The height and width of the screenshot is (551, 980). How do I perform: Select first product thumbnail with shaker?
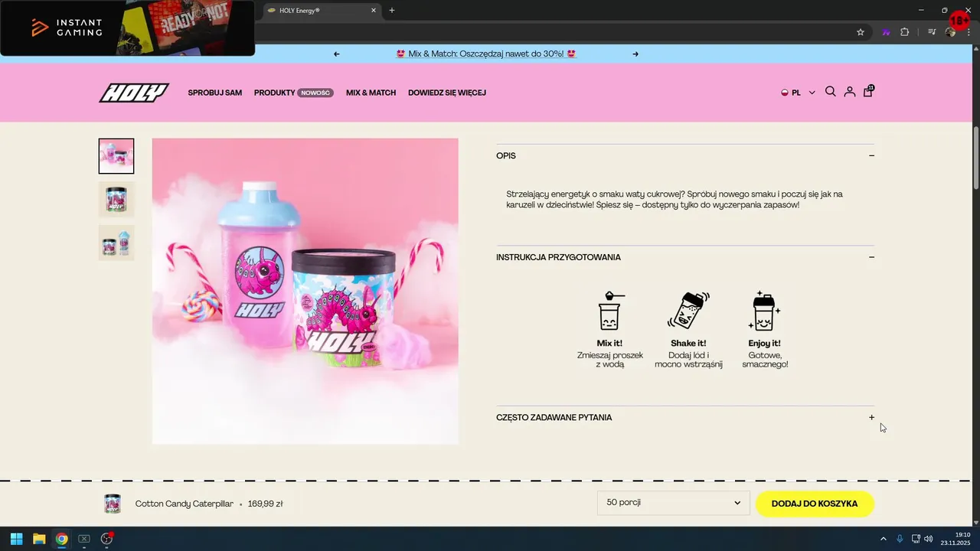[x=116, y=156]
